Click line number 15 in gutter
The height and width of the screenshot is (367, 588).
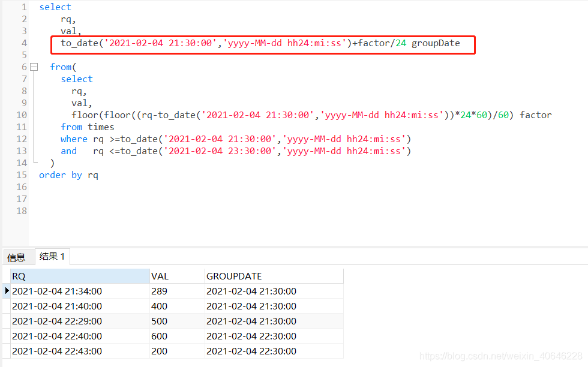coord(22,175)
